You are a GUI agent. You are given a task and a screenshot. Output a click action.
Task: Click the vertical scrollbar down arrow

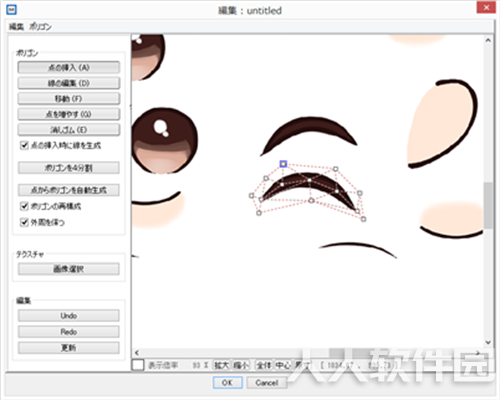pos(488,342)
